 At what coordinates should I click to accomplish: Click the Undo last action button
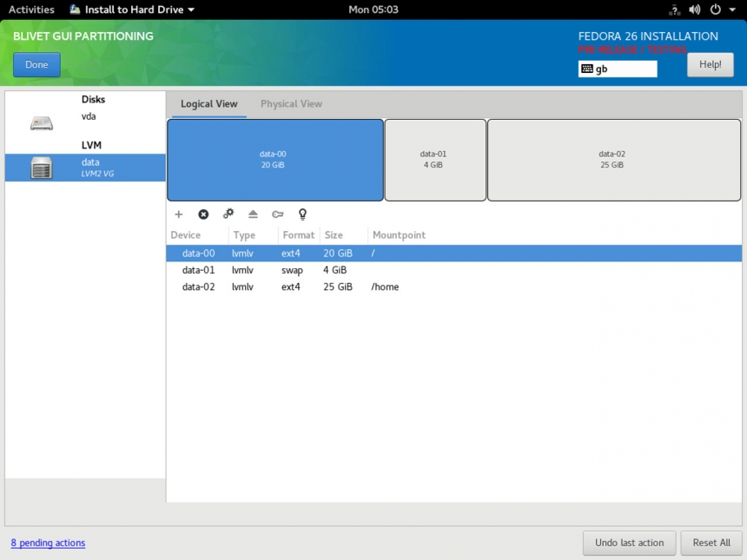(629, 543)
